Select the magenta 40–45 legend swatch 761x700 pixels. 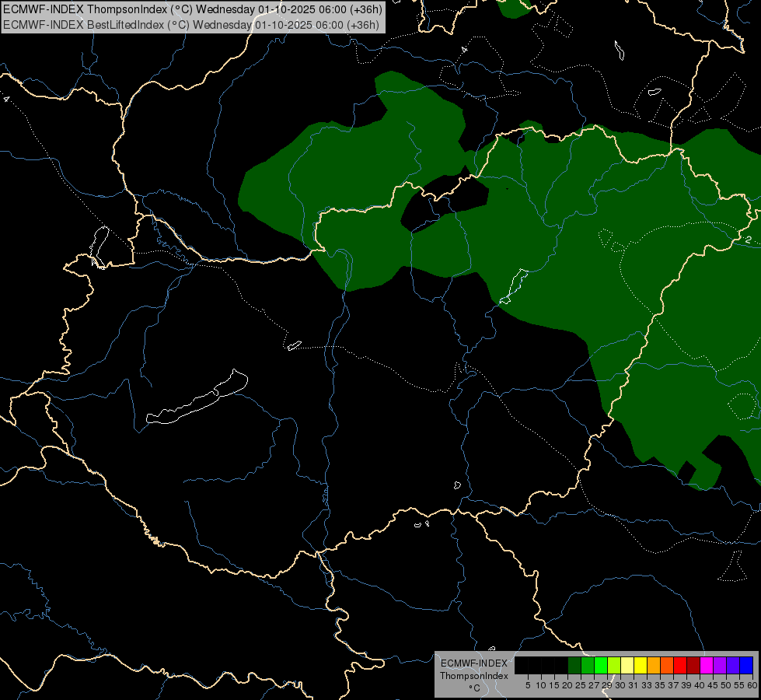(x=707, y=665)
